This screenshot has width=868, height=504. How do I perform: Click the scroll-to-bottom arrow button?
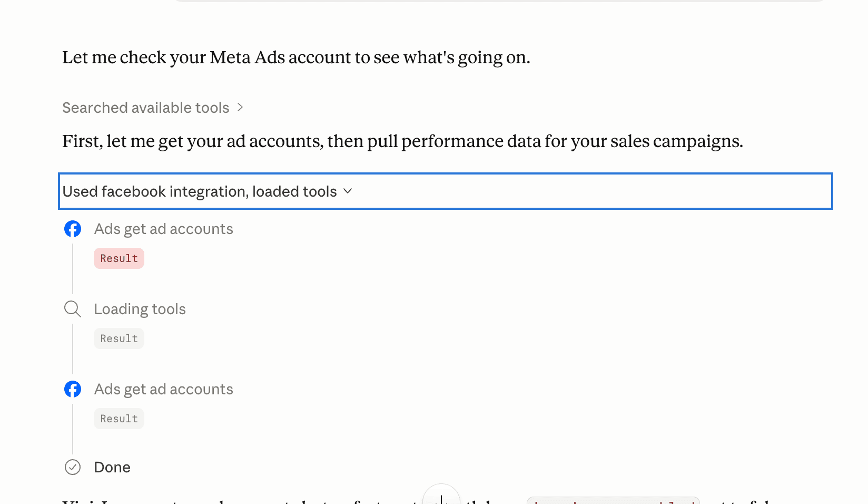441,496
